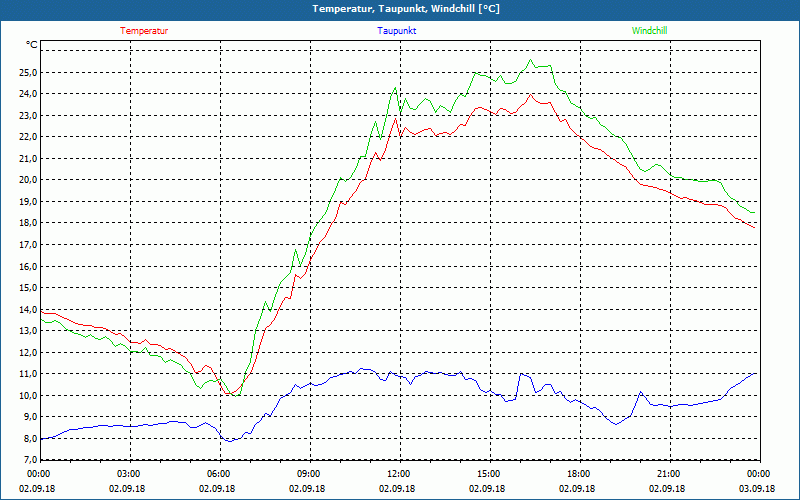Click the '02.09.18' date under 12:00
The height and width of the screenshot is (500, 800).
tap(397, 488)
